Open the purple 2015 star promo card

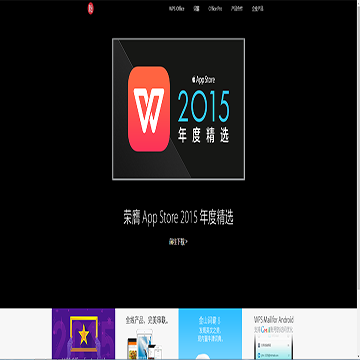coord(83,334)
